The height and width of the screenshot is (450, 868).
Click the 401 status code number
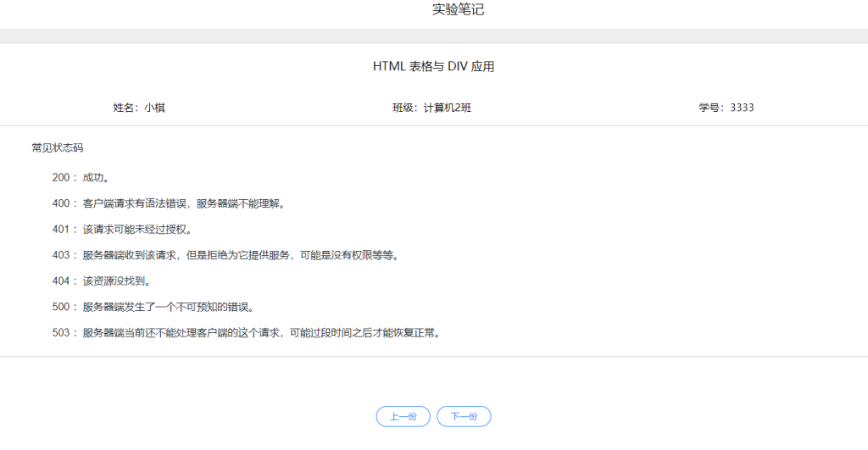pyautogui.click(x=61, y=230)
